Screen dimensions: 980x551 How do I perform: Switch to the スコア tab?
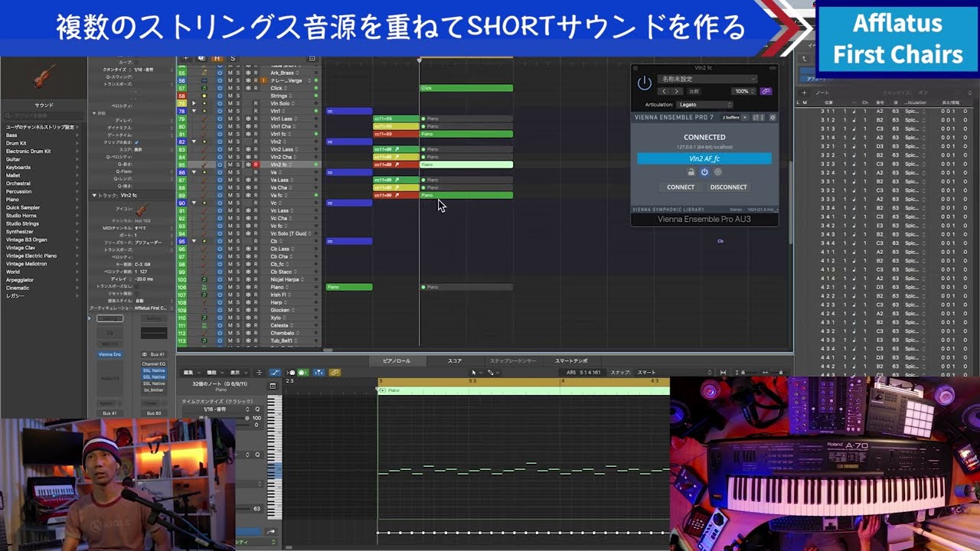pos(455,360)
